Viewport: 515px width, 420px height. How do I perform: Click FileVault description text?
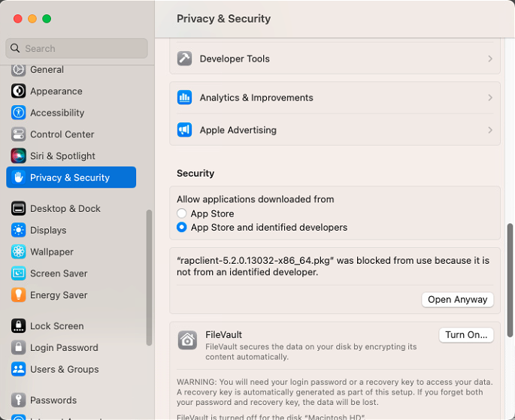[x=311, y=352]
